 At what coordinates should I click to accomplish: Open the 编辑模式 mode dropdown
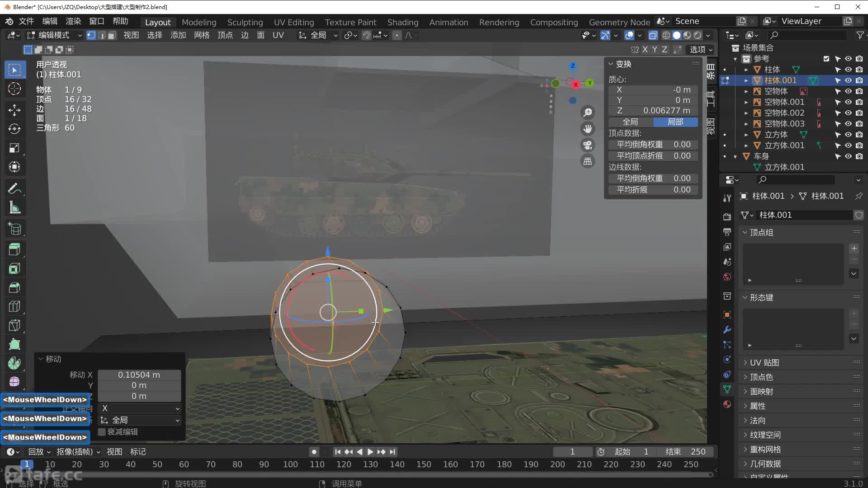tap(54, 35)
